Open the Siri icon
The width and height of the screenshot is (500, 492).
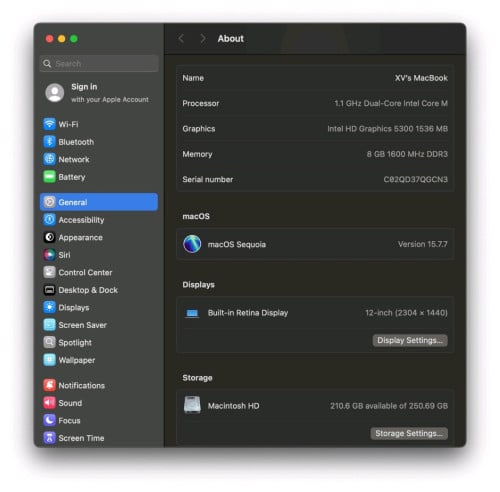click(x=49, y=255)
